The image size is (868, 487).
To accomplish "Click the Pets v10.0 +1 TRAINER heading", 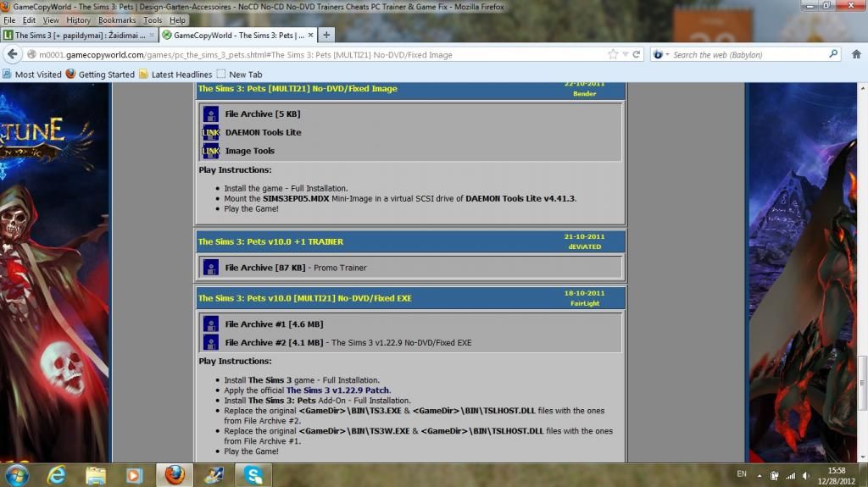I will (270, 242).
